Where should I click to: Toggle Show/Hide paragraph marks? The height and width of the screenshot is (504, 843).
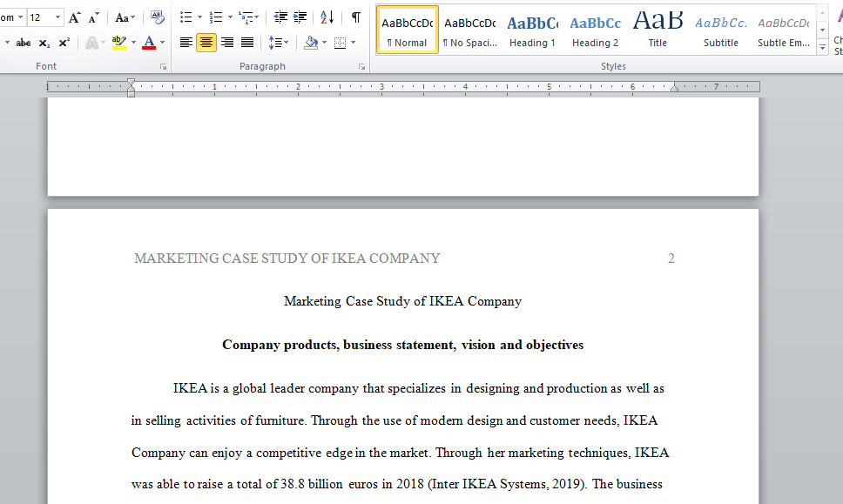[356, 17]
